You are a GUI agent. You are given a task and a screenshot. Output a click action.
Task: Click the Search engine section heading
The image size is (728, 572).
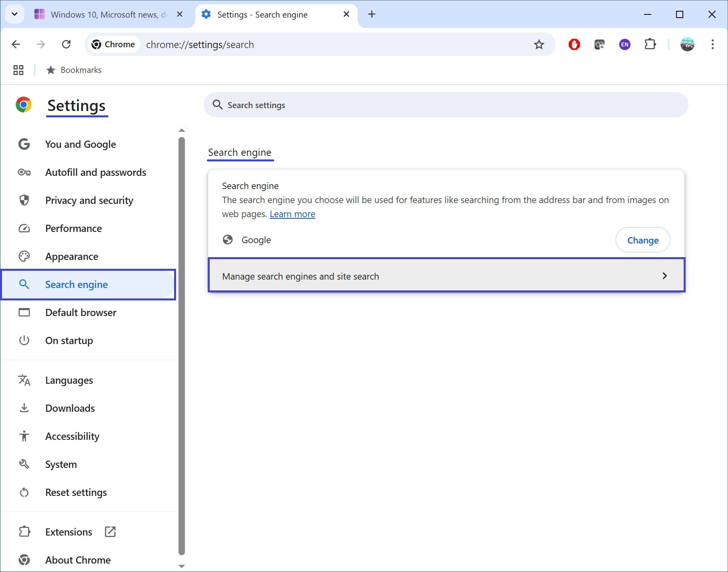[240, 152]
